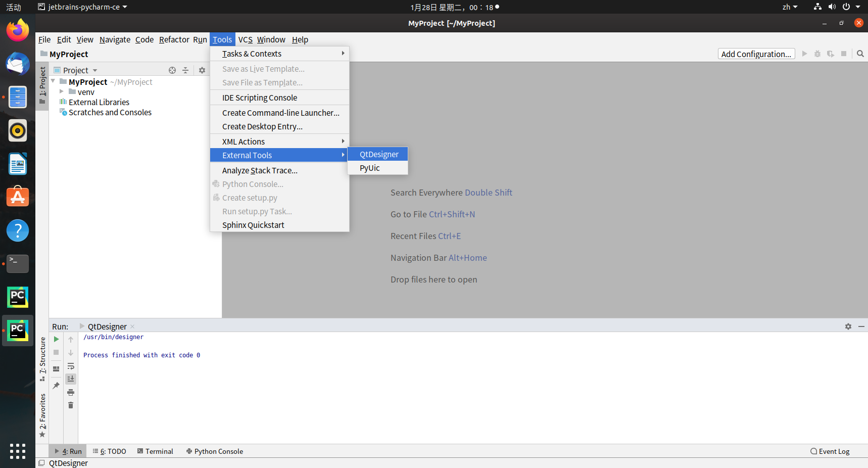Choose Sphinx Quickstart menu item
The height and width of the screenshot is (468, 868).
[x=279, y=225]
